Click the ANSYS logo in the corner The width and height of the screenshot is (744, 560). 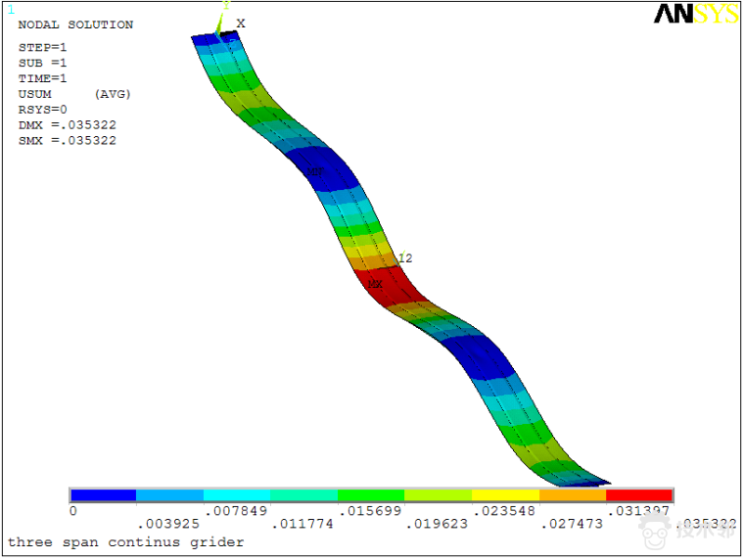click(x=696, y=14)
